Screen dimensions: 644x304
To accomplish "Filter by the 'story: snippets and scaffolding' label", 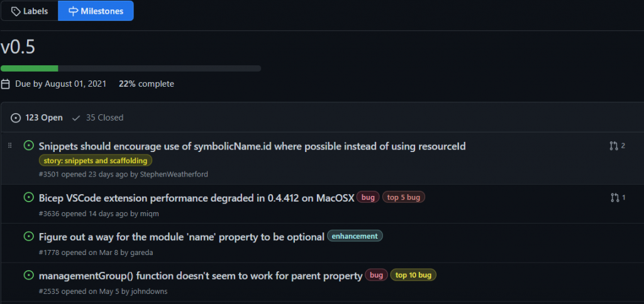I will (96, 161).
